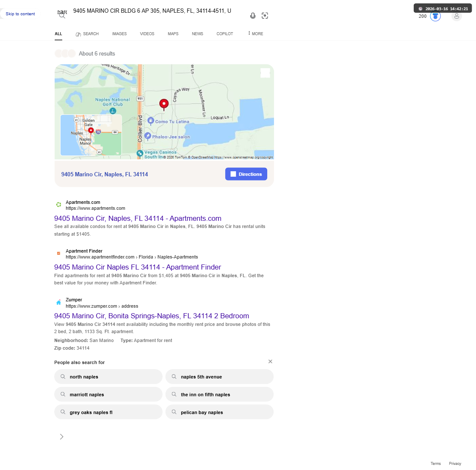Open the COPILOT tab

(224, 34)
